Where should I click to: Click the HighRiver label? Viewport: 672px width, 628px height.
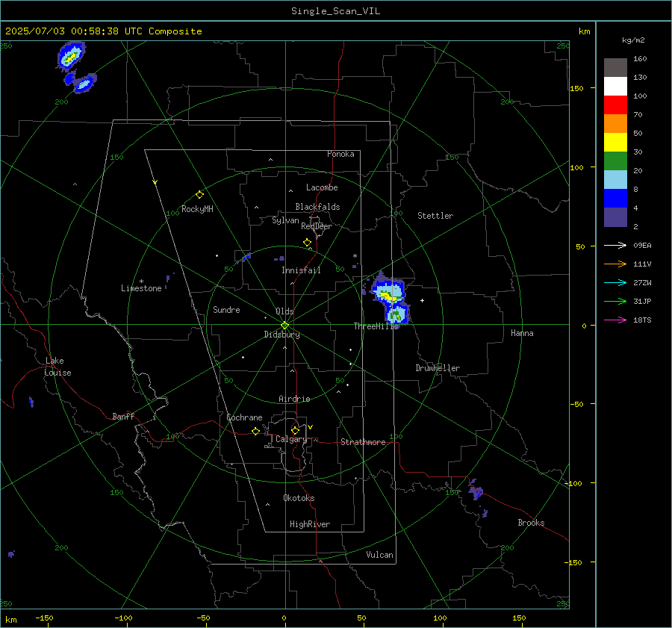pyautogui.click(x=310, y=524)
